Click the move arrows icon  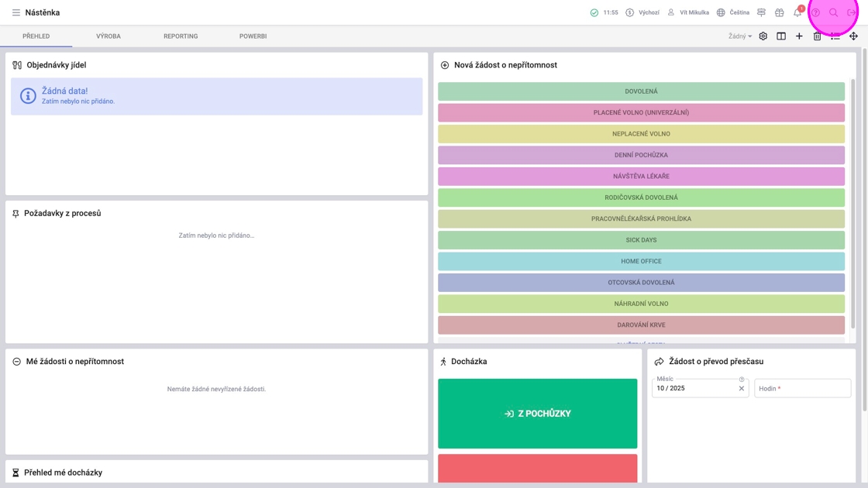tap(853, 36)
